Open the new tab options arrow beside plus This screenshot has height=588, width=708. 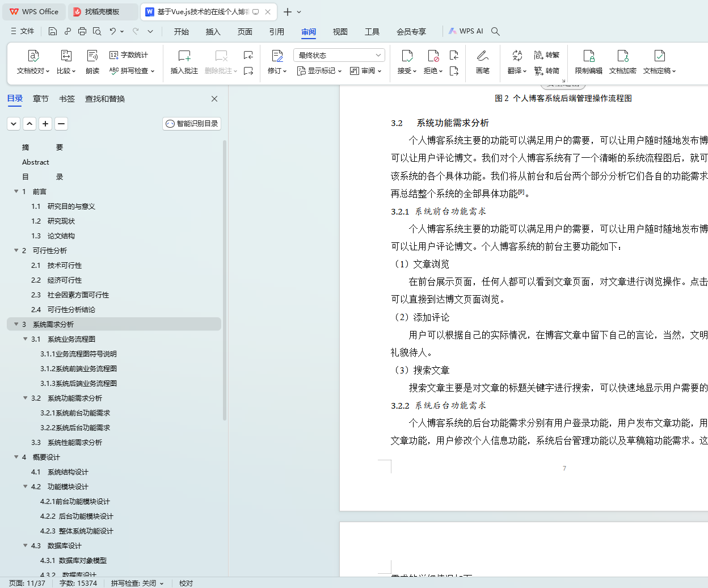tap(299, 12)
